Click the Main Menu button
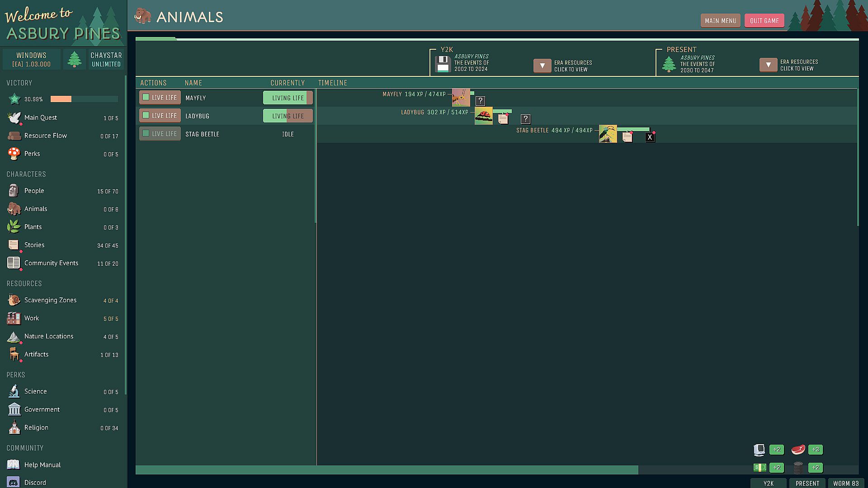 pos(720,20)
